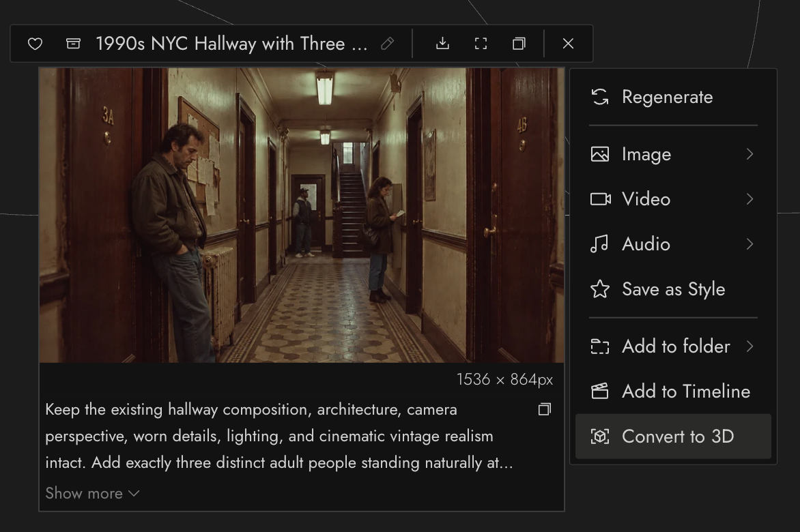The image size is (800, 532).
Task: Click the archive box icon
Action: tap(73, 44)
